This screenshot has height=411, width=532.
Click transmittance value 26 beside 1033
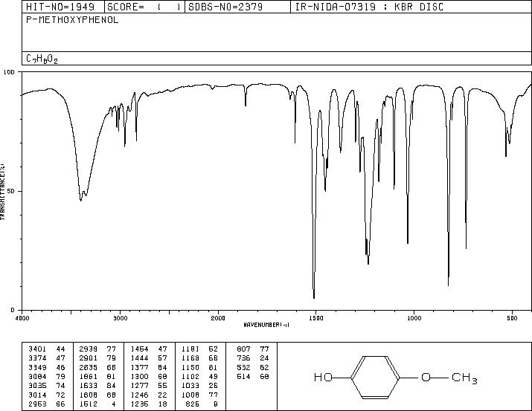(x=214, y=386)
